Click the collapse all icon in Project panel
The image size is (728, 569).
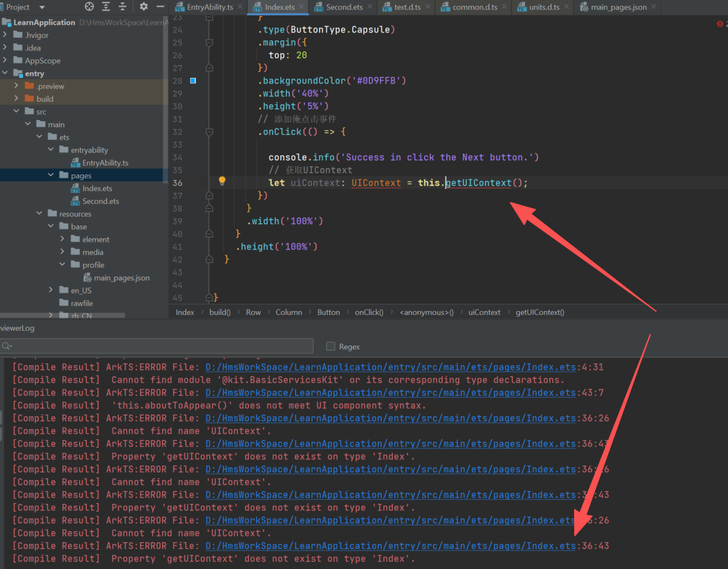click(x=122, y=7)
